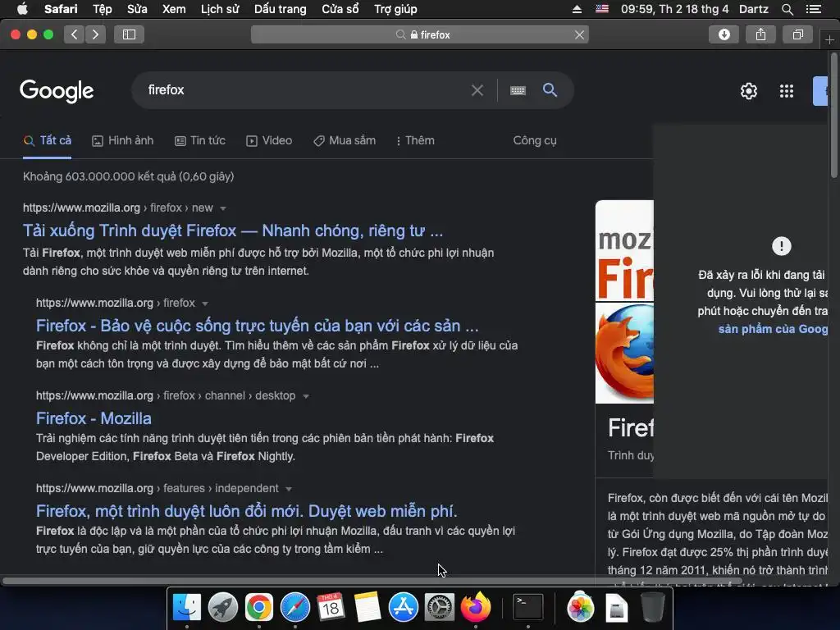The image size is (840, 630).
Task: Open the Thêm more menu
Action: 415,141
